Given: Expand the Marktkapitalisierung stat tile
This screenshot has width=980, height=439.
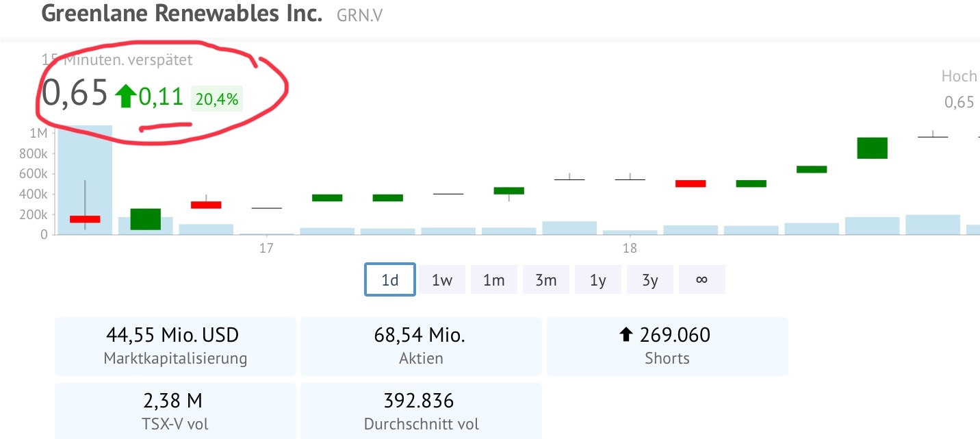Looking at the screenshot, I should [175, 345].
